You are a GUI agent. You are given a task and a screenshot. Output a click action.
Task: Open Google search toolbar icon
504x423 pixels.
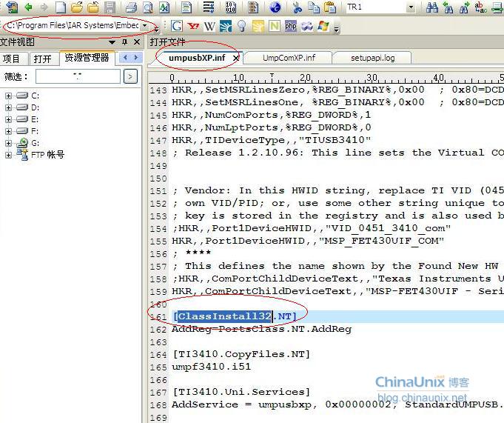tap(177, 26)
